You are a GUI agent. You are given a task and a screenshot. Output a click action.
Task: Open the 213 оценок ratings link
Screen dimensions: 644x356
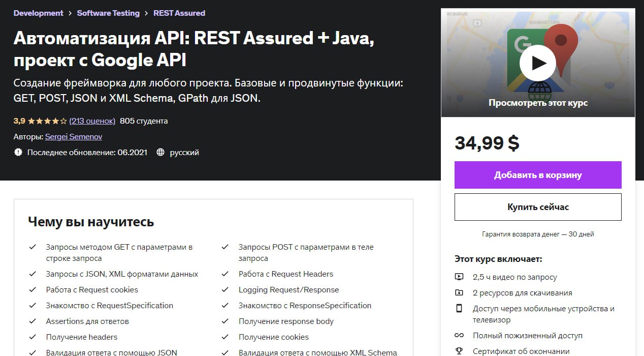pos(92,121)
